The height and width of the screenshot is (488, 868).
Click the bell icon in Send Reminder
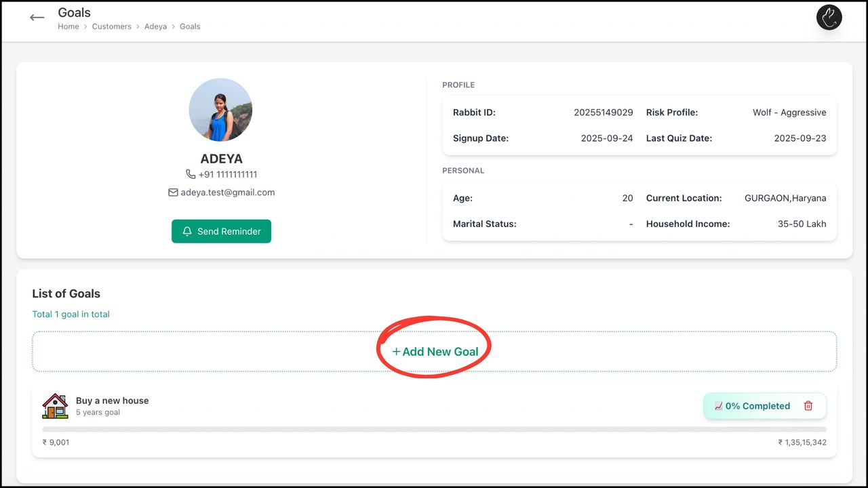coord(187,231)
